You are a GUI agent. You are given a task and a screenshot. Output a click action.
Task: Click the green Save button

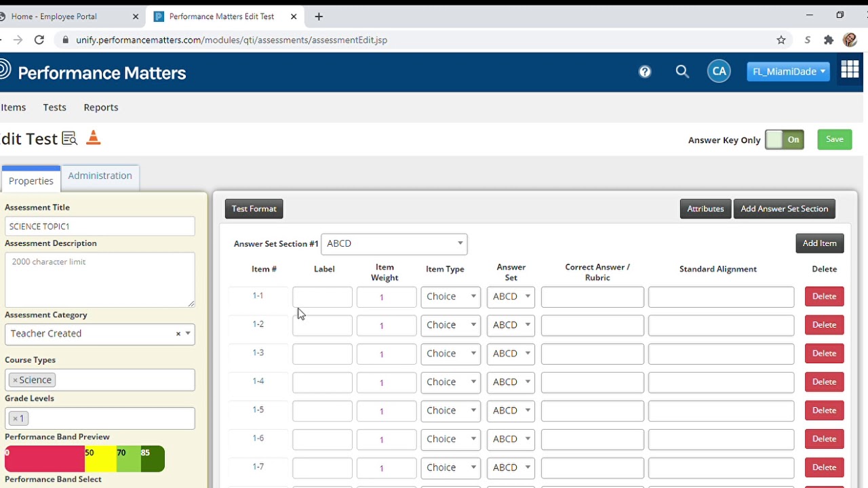click(835, 140)
